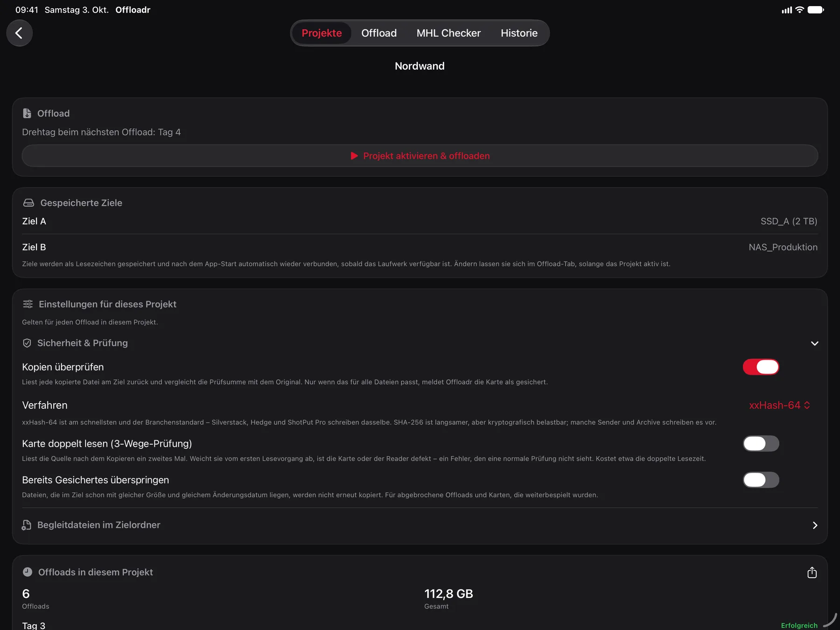This screenshot has width=840, height=630.
Task: Click the Nordwand project title
Action: [x=420, y=66]
